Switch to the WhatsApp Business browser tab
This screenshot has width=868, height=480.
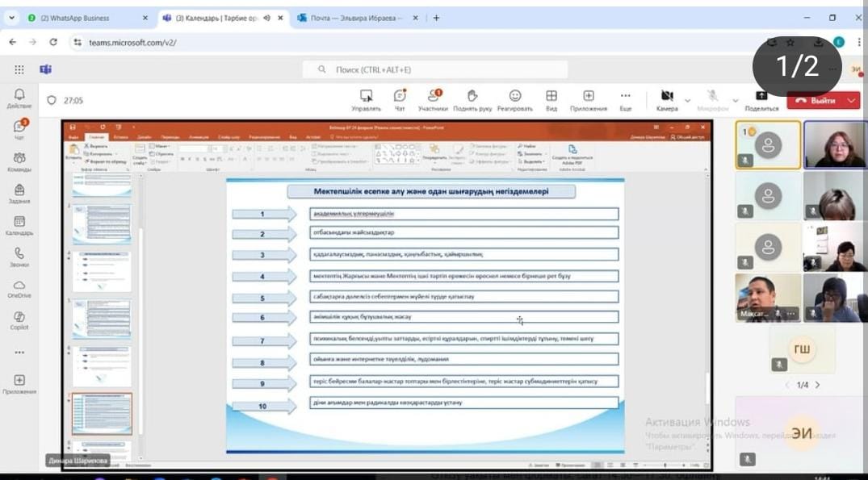pyautogui.click(x=81, y=18)
